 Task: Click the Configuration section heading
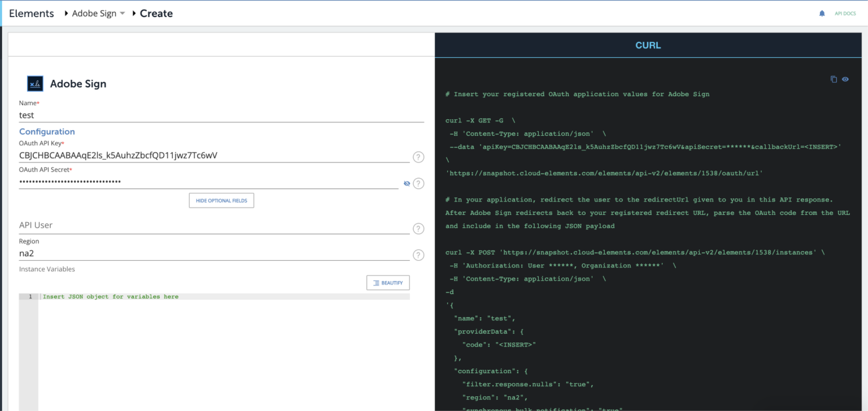click(47, 132)
